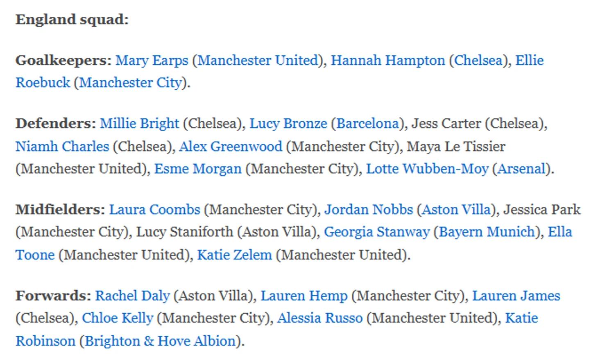Image resolution: width=598 pixels, height=364 pixels.
Task: Click the Manchester United link after Mary Earps
Action: (x=258, y=61)
